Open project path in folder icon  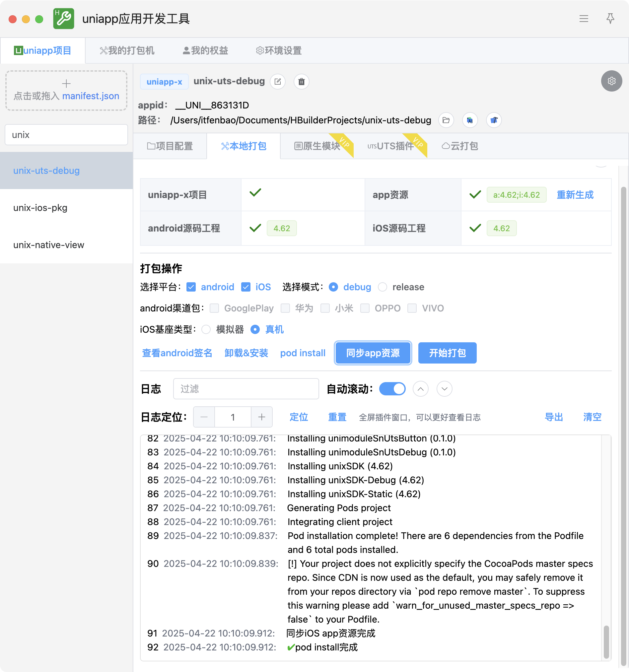446,120
